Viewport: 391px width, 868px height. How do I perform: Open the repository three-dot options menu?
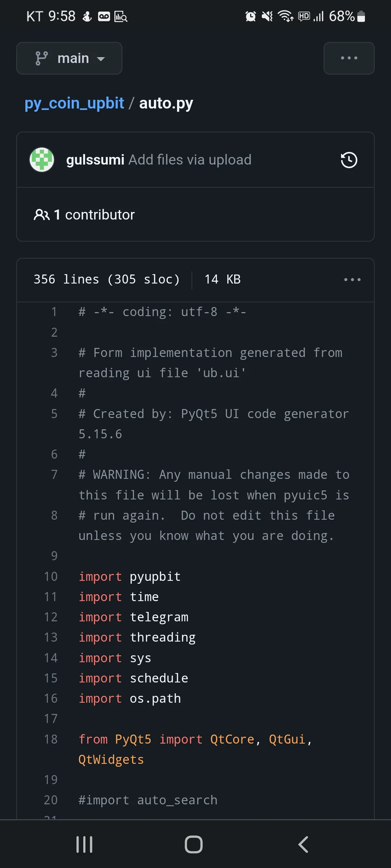pos(349,58)
